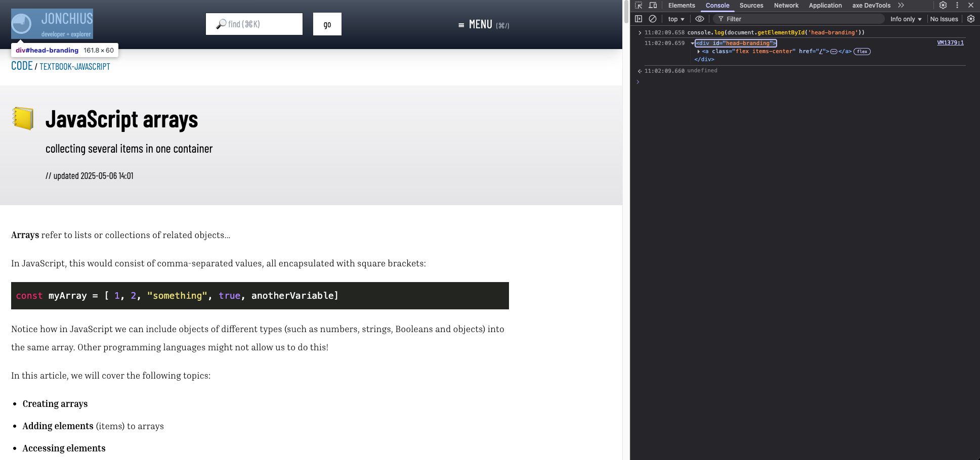Click the Adding elements bullet
Image resolution: width=980 pixels, height=460 pixels.
point(93,426)
